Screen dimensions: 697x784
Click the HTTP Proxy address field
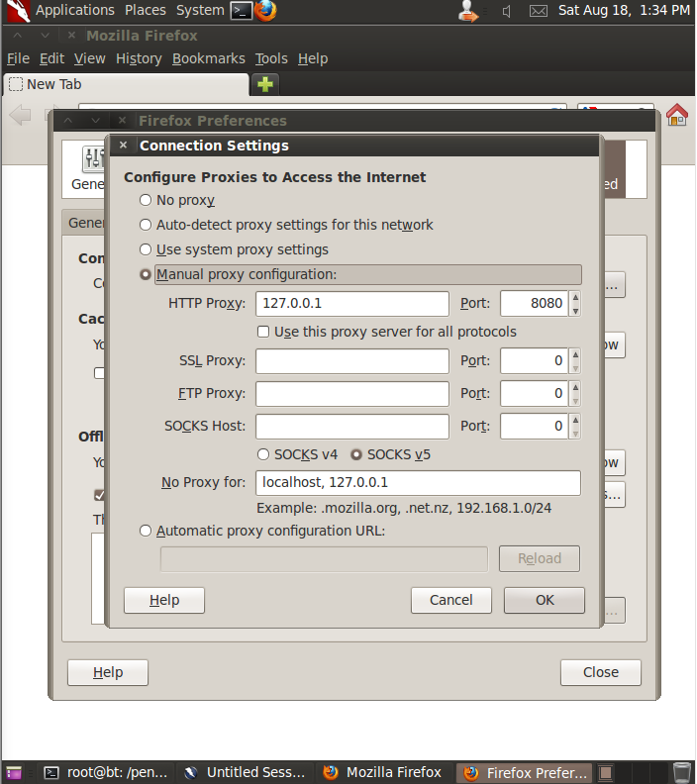coord(351,304)
